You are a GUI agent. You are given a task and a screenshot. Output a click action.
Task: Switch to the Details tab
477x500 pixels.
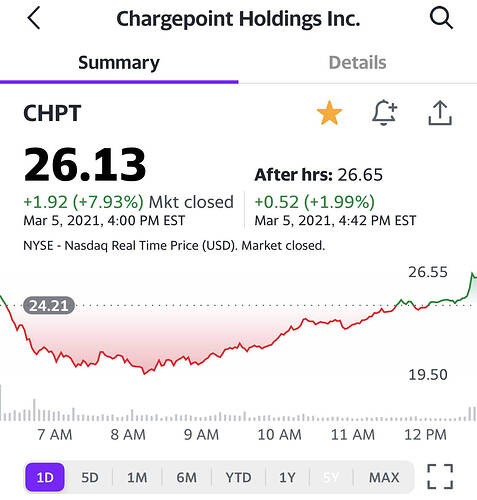coord(357,63)
